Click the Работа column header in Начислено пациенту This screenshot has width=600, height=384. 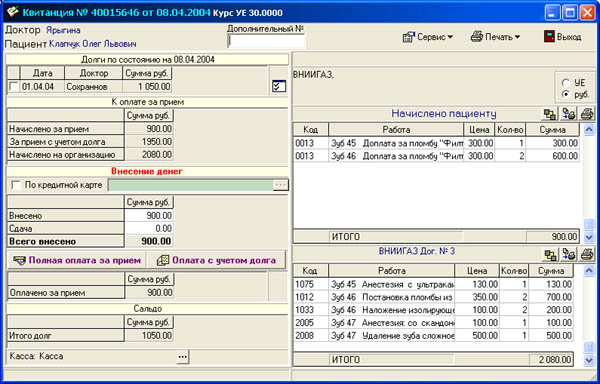pyautogui.click(x=396, y=129)
